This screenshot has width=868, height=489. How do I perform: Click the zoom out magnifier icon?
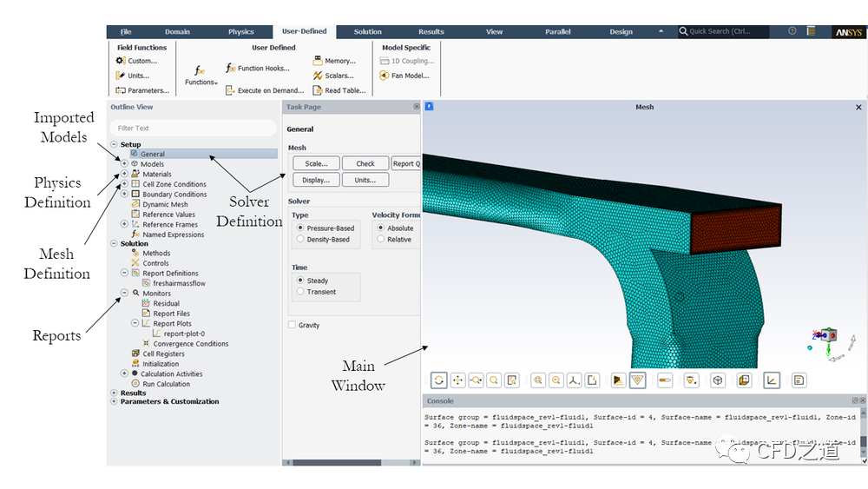pyautogui.click(x=556, y=380)
